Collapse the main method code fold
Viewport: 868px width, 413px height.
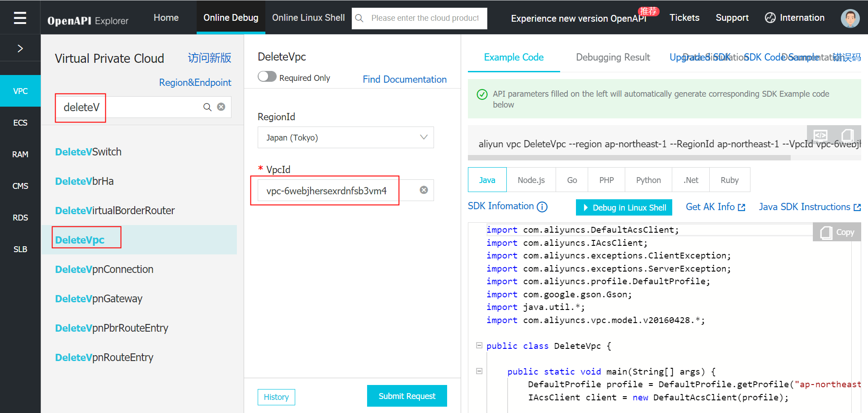click(479, 371)
